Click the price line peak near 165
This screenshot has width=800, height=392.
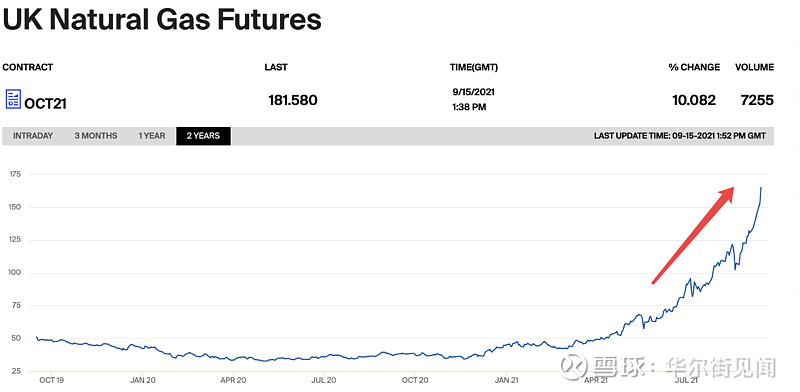[x=761, y=188]
